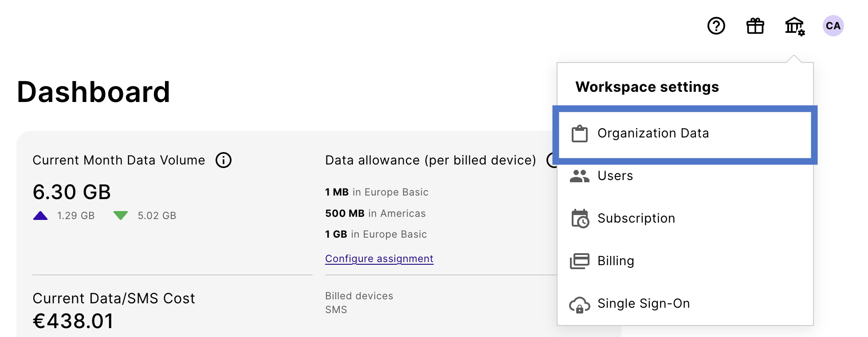Click the cloud lock Single Sign-On icon
This screenshot has width=868, height=337.
tap(579, 305)
